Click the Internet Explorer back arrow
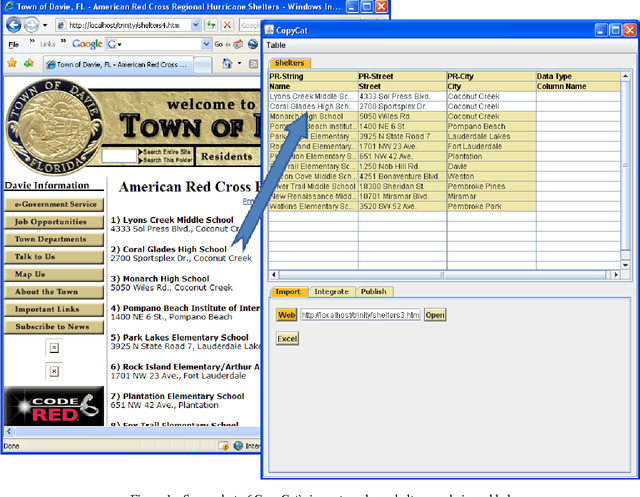 [13, 25]
